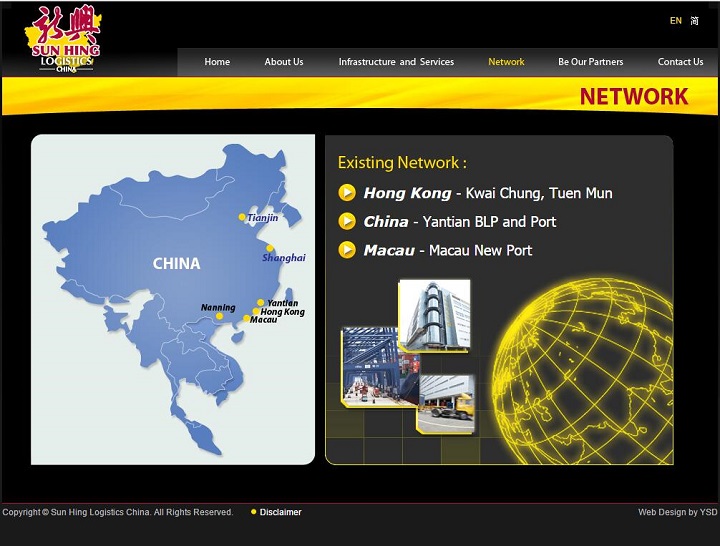Image resolution: width=720 pixels, height=546 pixels.
Task: Click the Nanning label on map
Action: pos(218,307)
